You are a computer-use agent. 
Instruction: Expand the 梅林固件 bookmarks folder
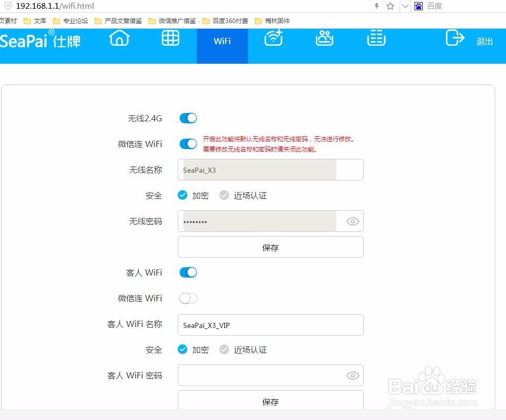[273, 21]
